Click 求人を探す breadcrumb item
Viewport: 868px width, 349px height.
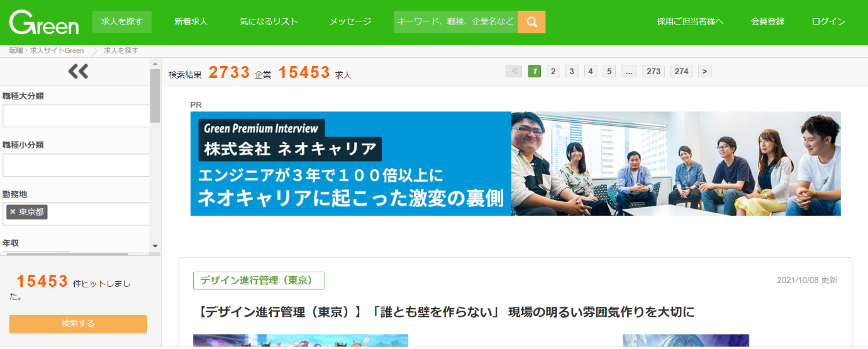click(x=121, y=50)
